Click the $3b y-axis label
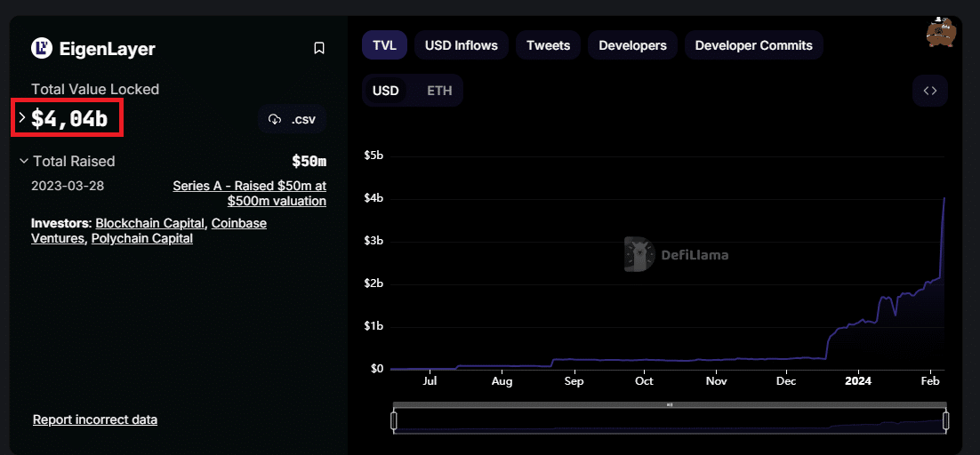This screenshot has height=455, width=980. pyautogui.click(x=374, y=241)
